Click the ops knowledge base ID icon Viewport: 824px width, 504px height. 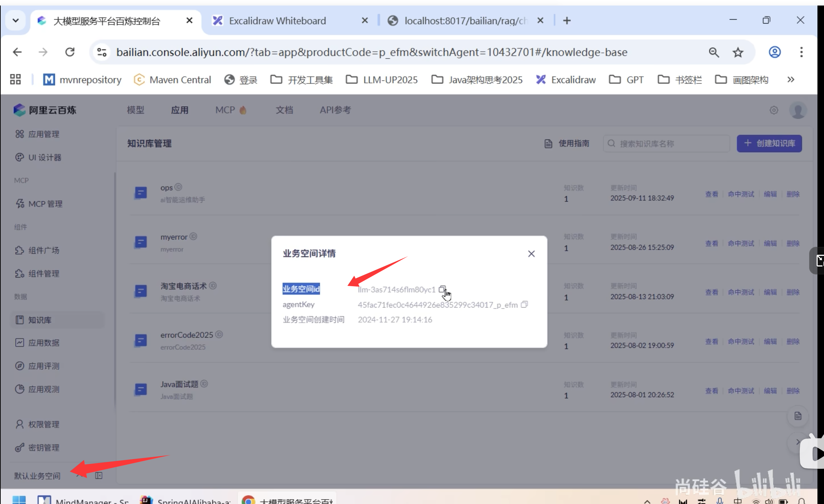[178, 187]
